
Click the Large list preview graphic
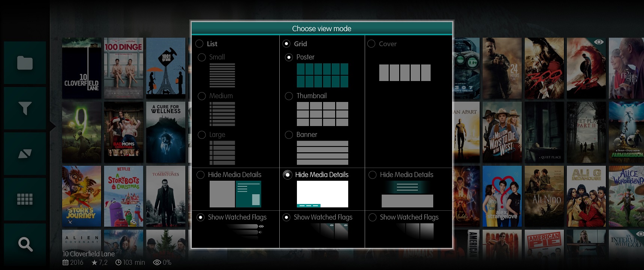pyautogui.click(x=222, y=153)
